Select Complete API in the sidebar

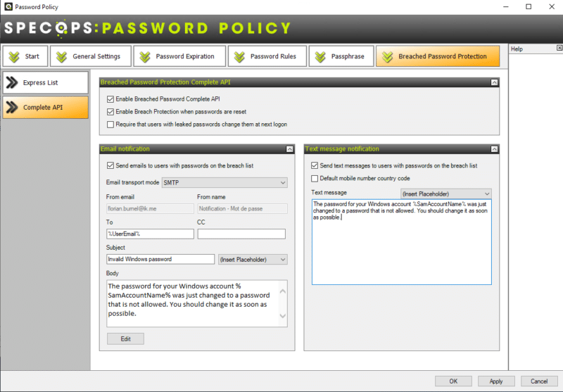46,108
